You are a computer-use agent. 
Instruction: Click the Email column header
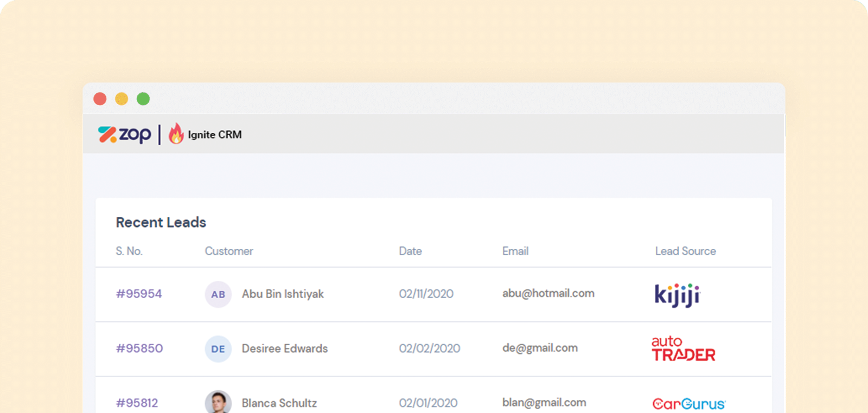(x=515, y=251)
